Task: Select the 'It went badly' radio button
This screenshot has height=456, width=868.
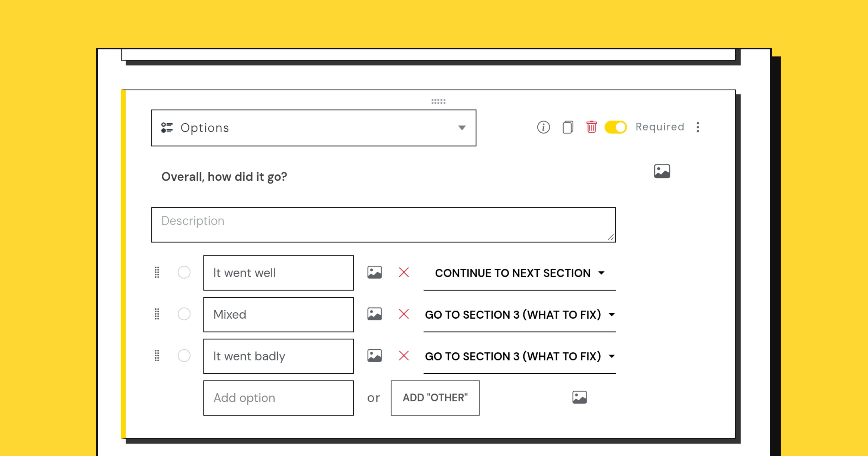Action: click(x=184, y=356)
